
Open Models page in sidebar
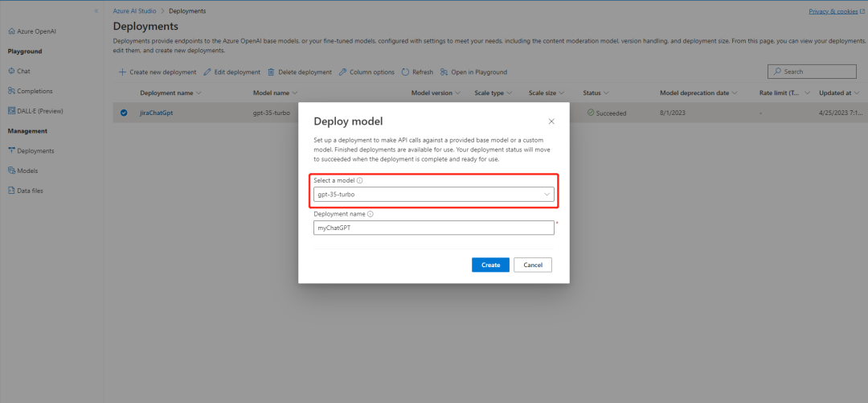(23, 171)
